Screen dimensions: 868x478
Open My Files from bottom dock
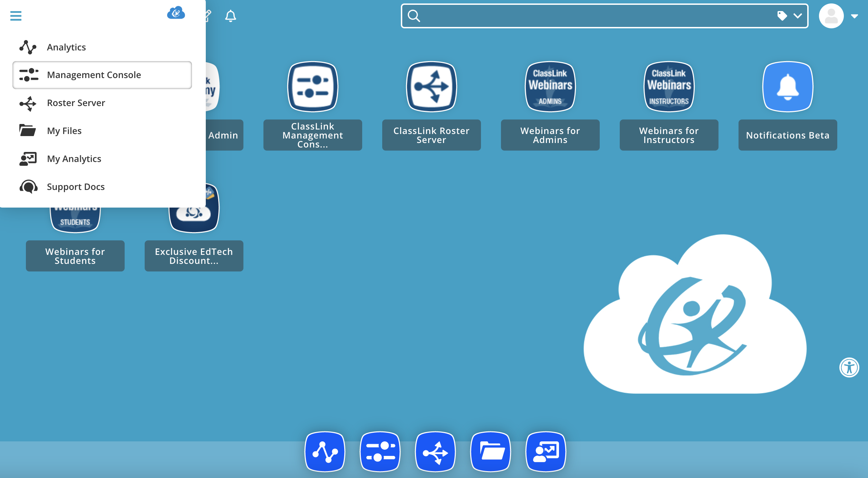(x=491, y=452)
